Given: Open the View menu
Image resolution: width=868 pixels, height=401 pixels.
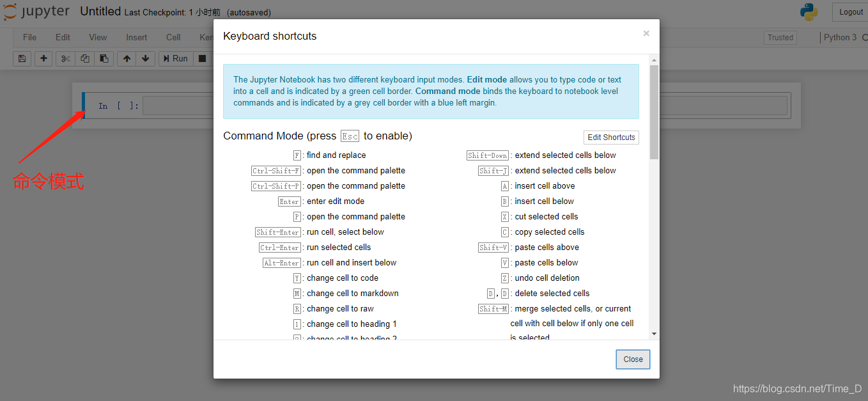Looking at the screenshot, I should pos(98,37).
